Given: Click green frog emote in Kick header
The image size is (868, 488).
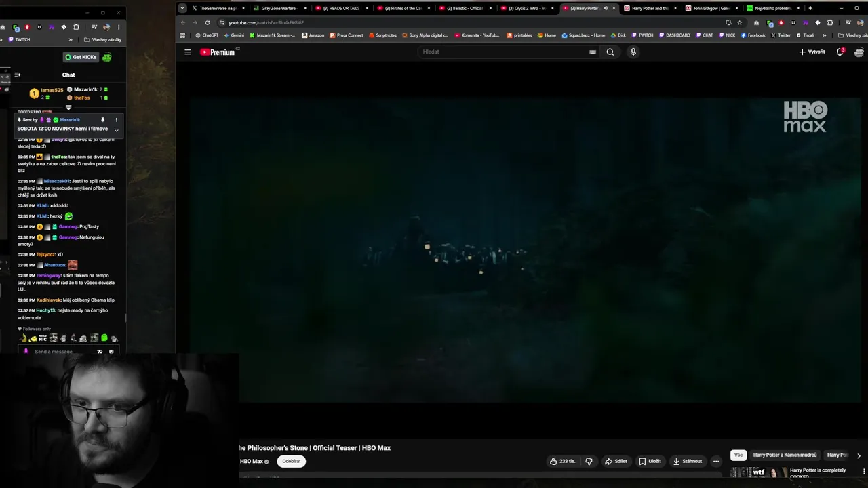Looking at the screenshot, I should pyautogui.click(x=106, y=57).
